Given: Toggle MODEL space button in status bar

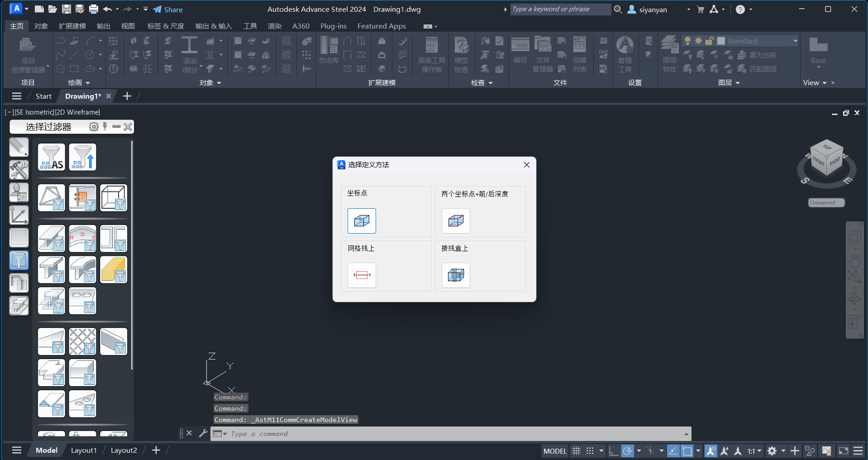Looking at the screenshot, I should click(x=555, y=451).
